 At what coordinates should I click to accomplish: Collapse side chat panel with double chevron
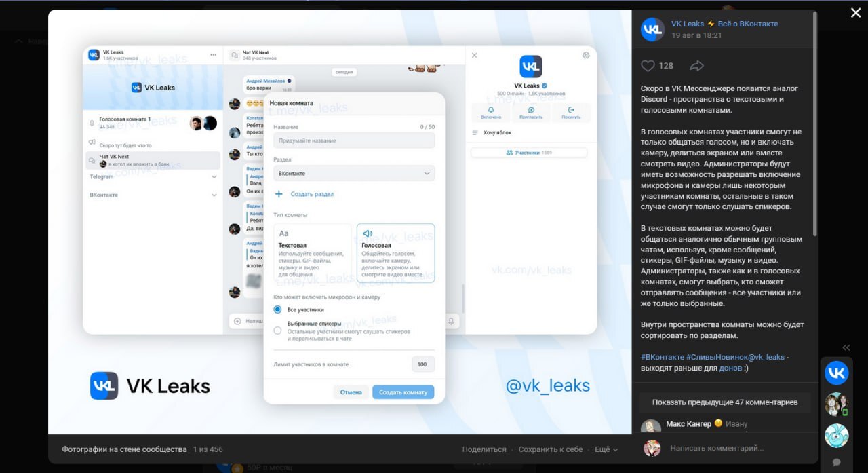pyautogui.click(x=846, y=347)
